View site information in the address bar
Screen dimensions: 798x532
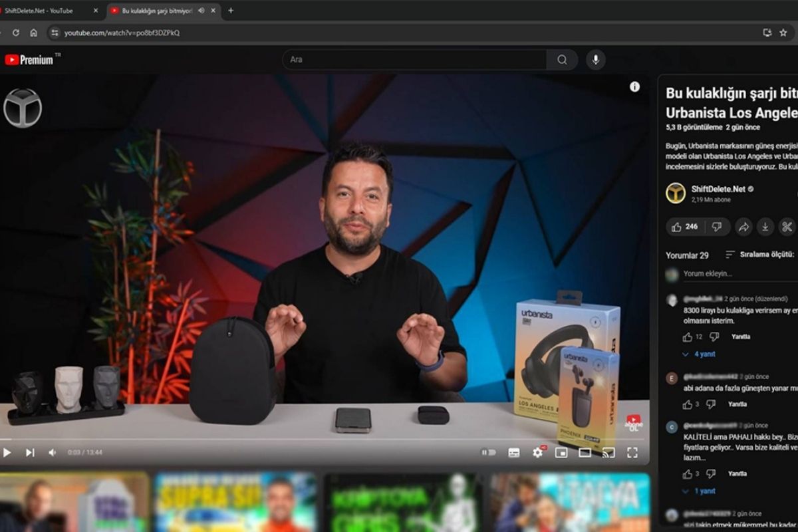click(x=55, y=32)
